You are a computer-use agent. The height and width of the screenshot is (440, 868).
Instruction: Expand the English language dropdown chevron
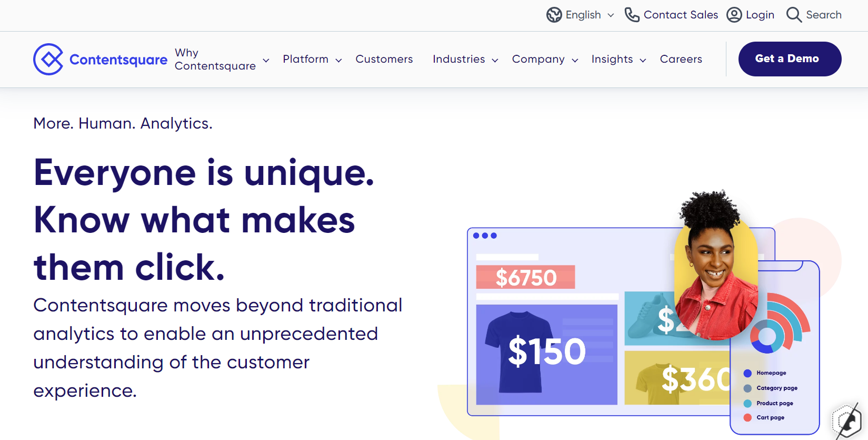pos(611,15)
